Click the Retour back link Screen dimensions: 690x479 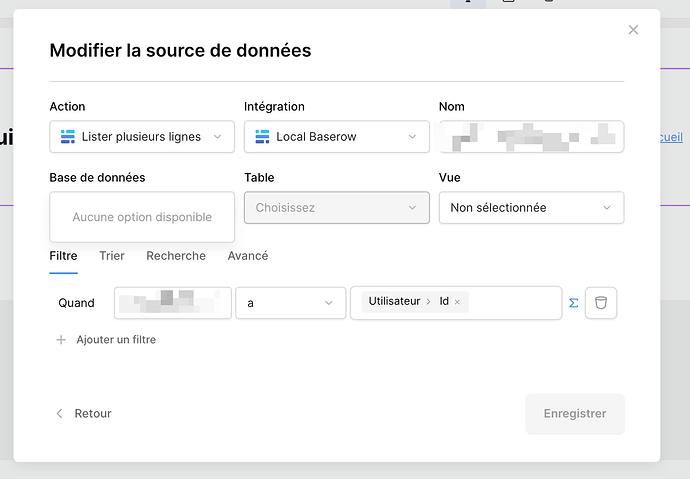pos(84,413)
